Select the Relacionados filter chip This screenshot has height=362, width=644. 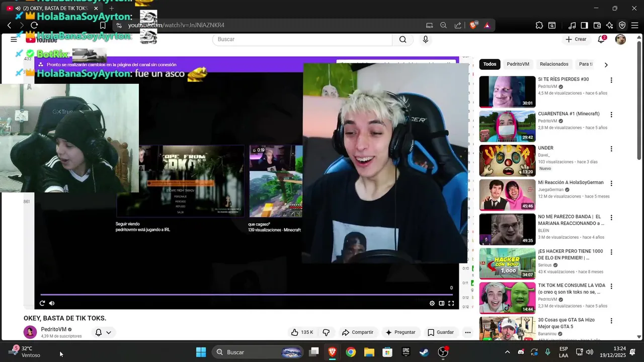tap(554, 64)
